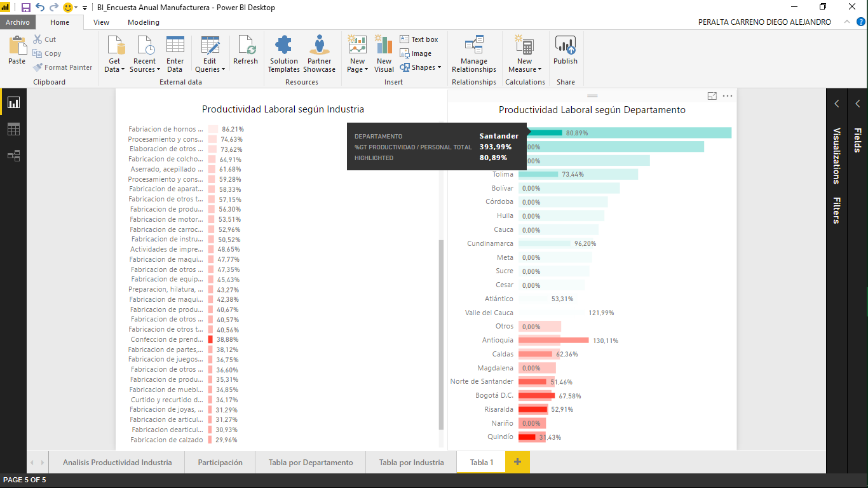
Task: Open Partner Showcase
Action: tap(319, 54)
